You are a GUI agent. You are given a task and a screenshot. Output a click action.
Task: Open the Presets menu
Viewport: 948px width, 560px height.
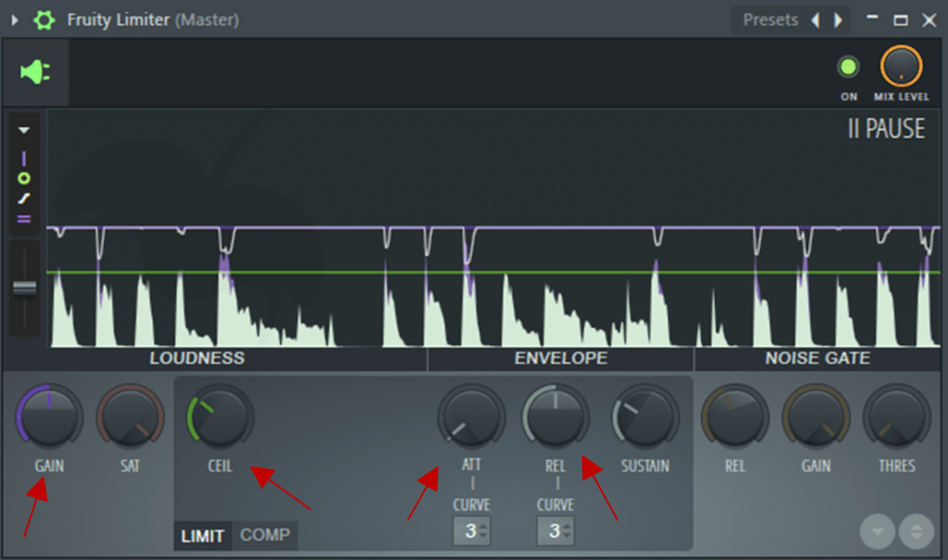pos(772,19)
